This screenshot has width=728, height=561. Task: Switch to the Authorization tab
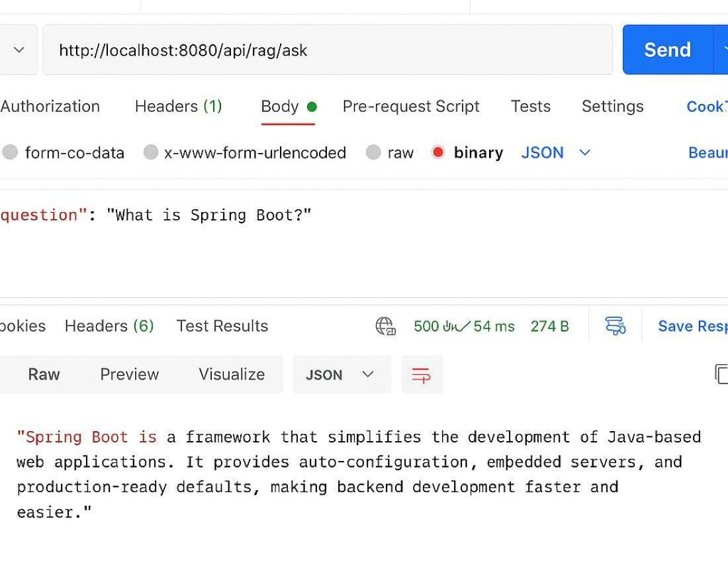point(50,107)
